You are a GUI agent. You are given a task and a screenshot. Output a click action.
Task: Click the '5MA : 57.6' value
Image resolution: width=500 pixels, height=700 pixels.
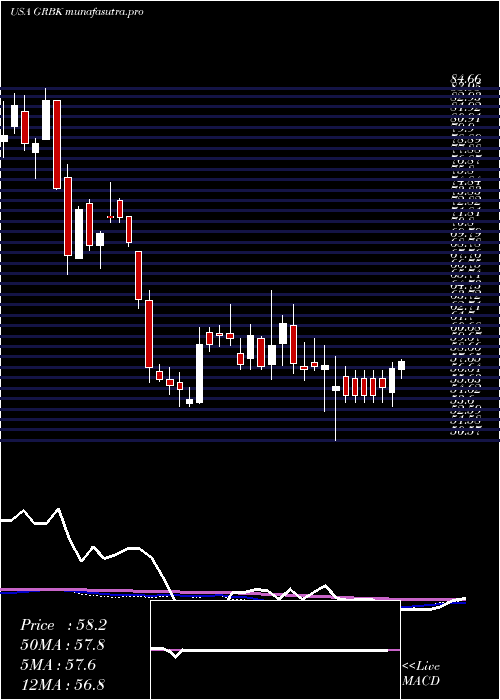[58, 665]
